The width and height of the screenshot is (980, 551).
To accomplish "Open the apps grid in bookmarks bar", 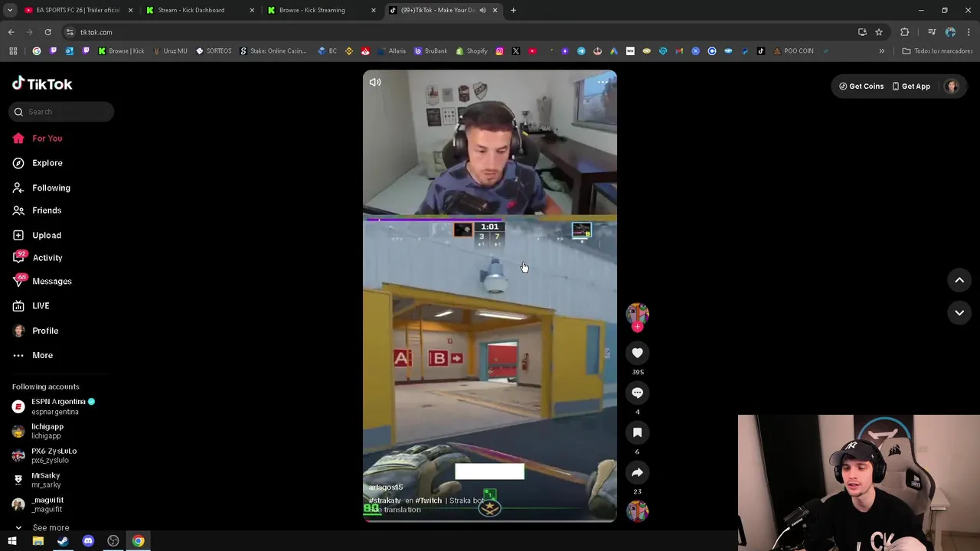I will tap(12, 51).
